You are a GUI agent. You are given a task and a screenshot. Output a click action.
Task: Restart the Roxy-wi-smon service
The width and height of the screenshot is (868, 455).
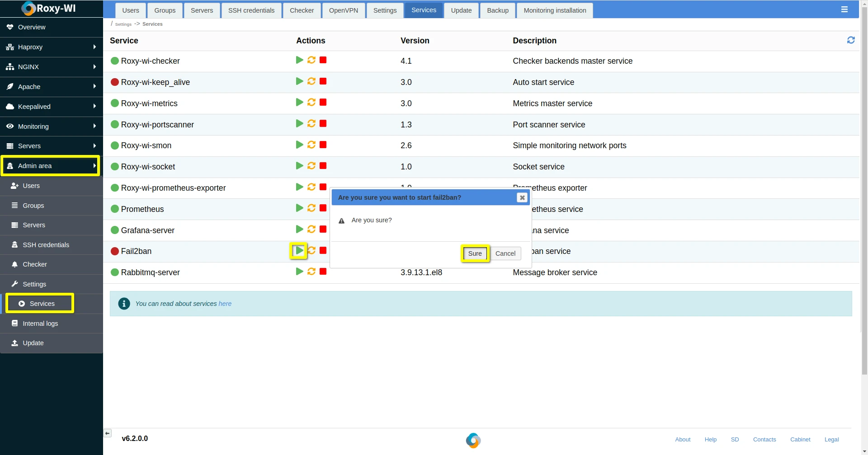point(311,145)
